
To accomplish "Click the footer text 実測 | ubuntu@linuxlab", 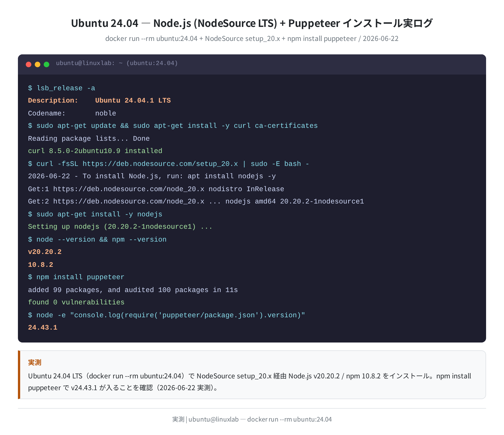I will pos(252,419).
